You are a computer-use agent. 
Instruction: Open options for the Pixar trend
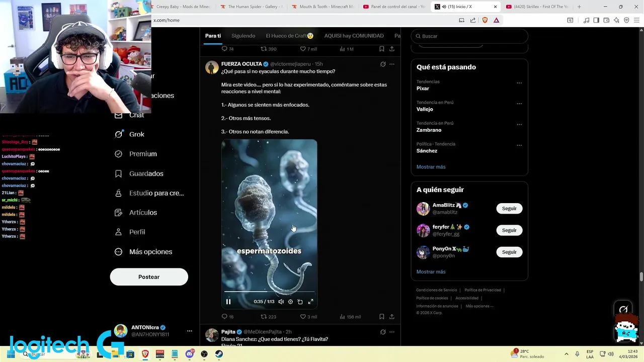519,83
